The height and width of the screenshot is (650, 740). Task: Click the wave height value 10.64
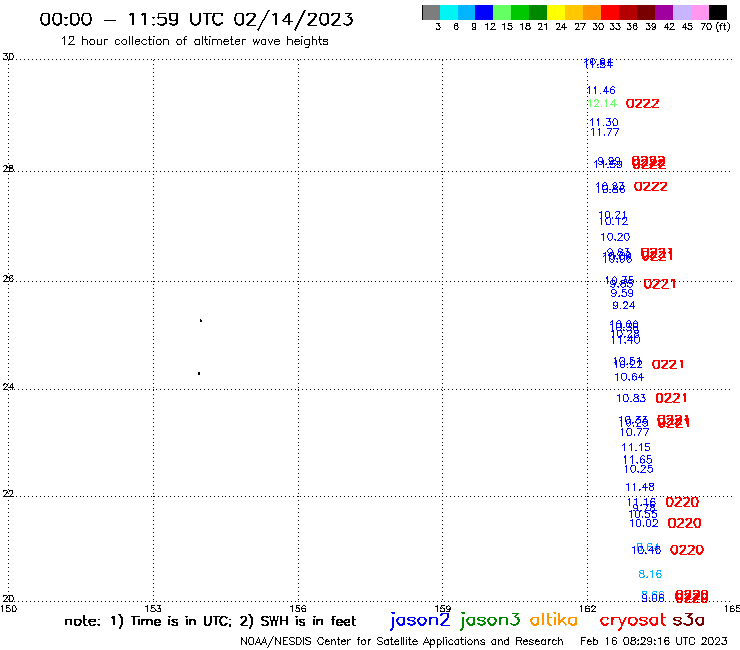[629, 377]
